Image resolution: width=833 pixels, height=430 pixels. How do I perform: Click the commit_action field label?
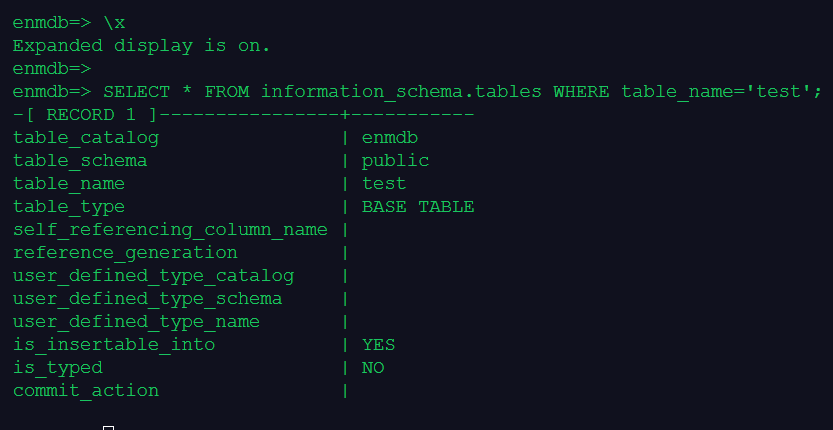coord(86,391)
